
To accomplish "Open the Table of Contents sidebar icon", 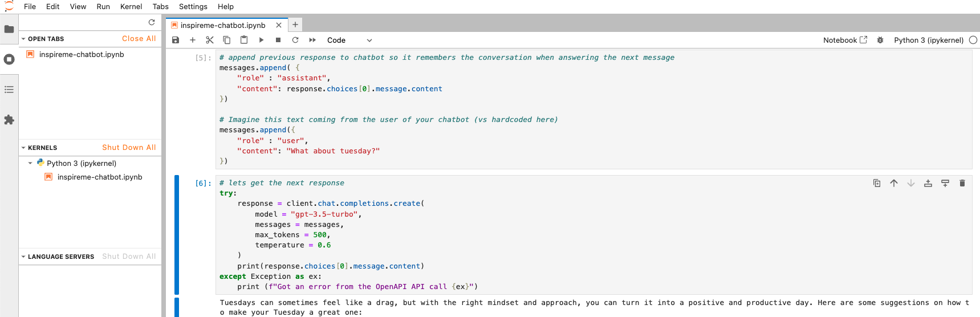I will pyautogui.click(x=9, y=90).
